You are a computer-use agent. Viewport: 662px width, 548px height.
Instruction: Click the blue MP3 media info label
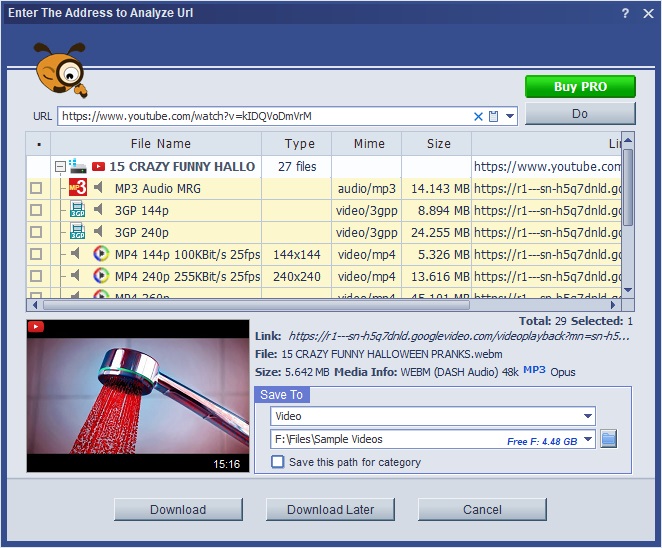(x=534, y=370)
